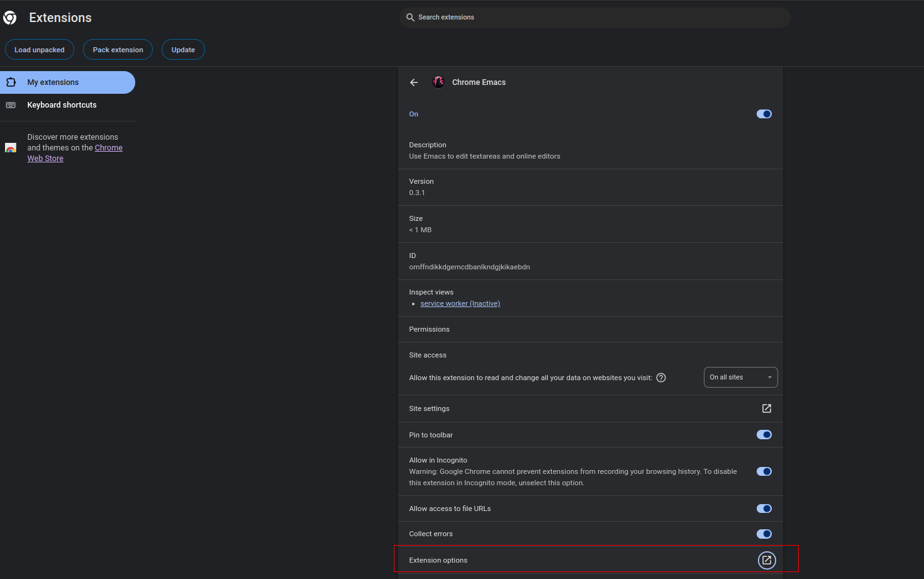
Task: Open the service worker (Inactive) link
Action: pyautogui.click(x=460, y=303)
